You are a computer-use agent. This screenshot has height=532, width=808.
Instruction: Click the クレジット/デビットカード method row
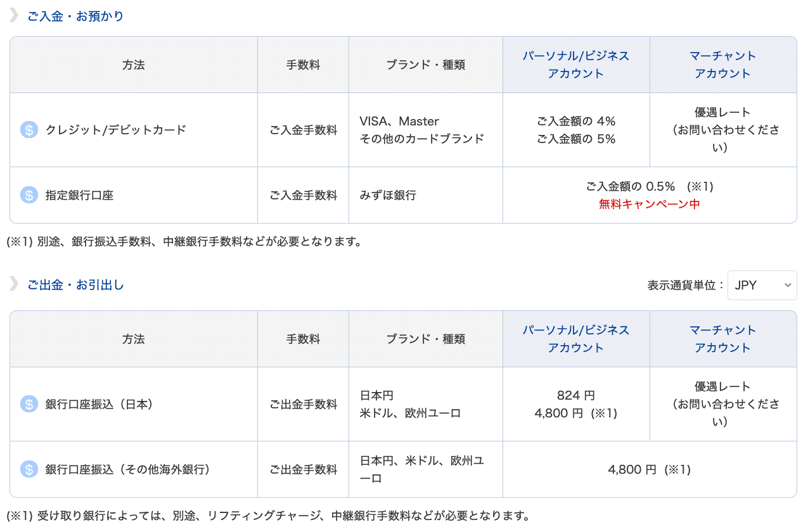403,130
